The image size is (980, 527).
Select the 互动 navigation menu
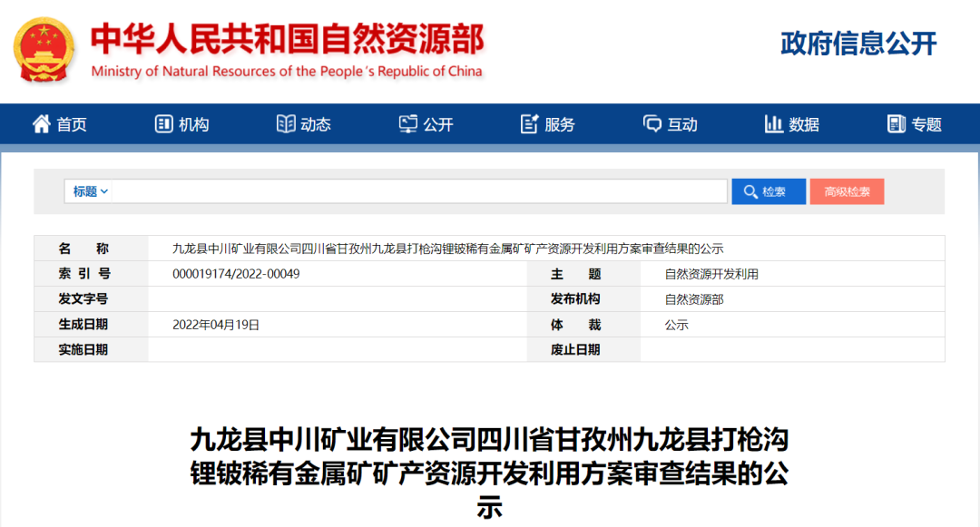tap(682, 125)
